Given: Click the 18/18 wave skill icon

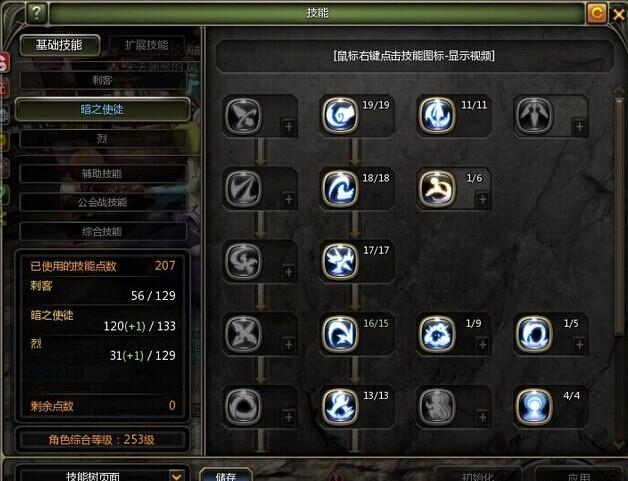Looking at the screenshot, I should click(340, 188).
